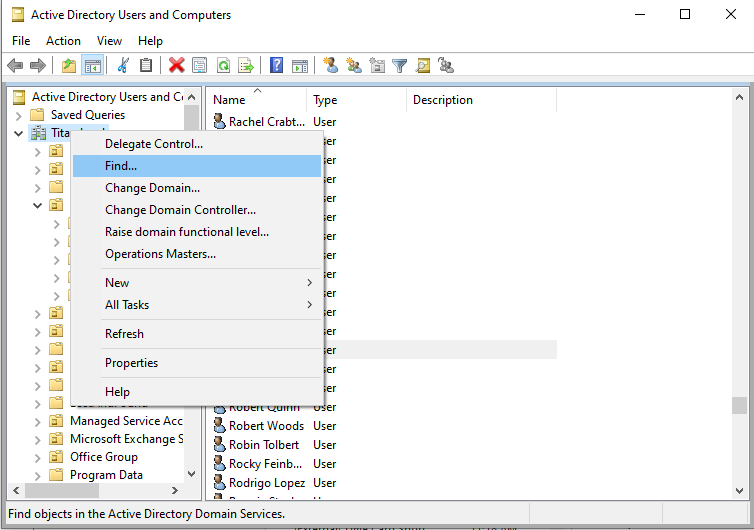Choose Delegate Control... from context menu
Image resolution: width=754 pixels, height=530 pixels.
197,144
